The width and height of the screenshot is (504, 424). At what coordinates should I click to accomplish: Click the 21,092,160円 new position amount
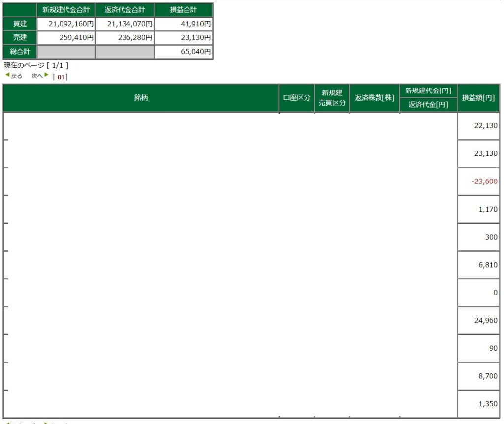point(66,24)
